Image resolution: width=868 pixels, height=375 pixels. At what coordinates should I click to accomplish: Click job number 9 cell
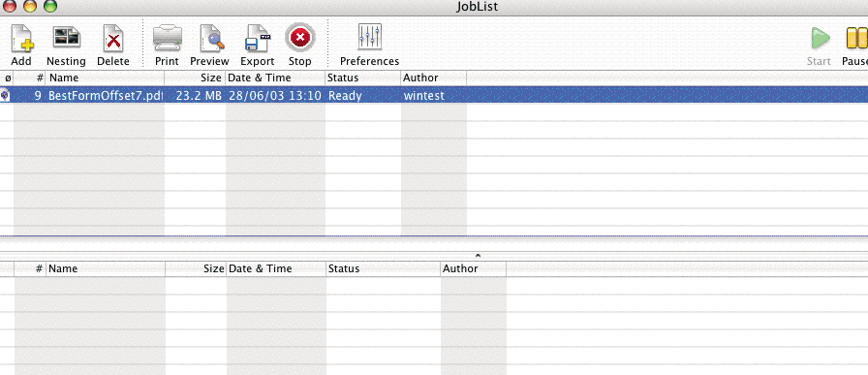click(38, 95)
